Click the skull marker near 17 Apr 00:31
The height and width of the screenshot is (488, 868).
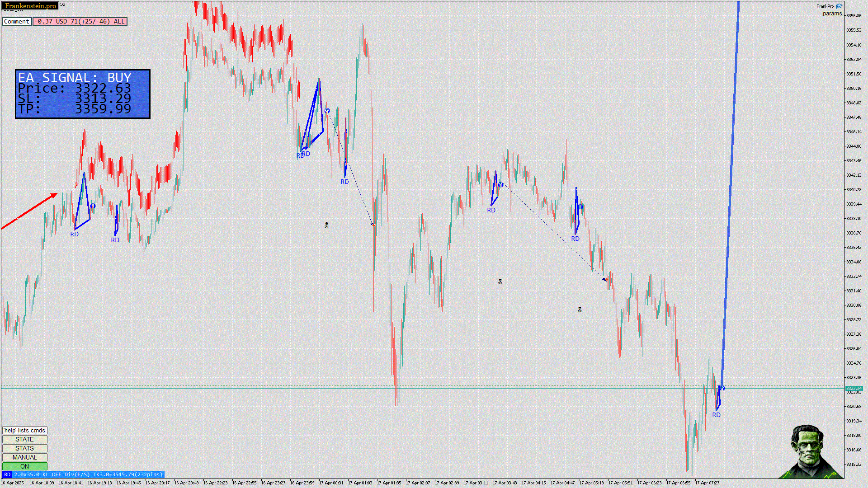click(326, 225)
